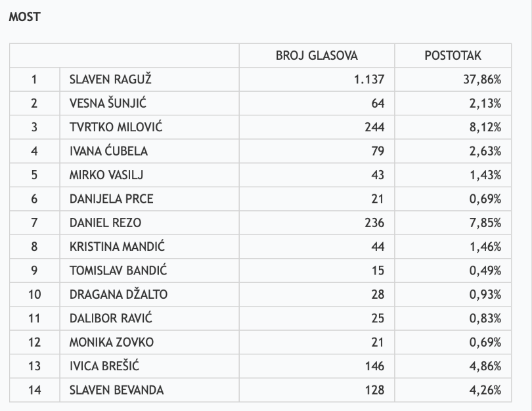Click the MOST list heading
This screenshot has width=532, height=411.
[x=24, y=18]
